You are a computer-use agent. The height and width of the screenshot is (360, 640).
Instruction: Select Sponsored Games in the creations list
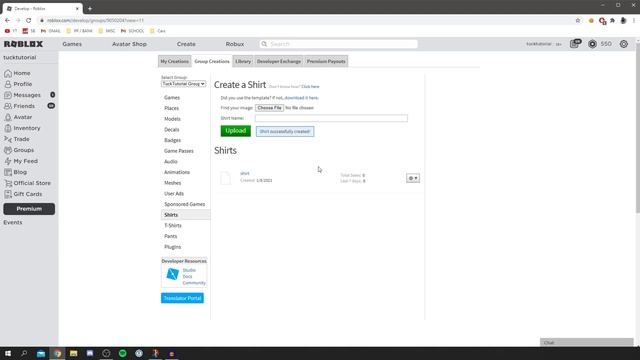click(184, 204)
